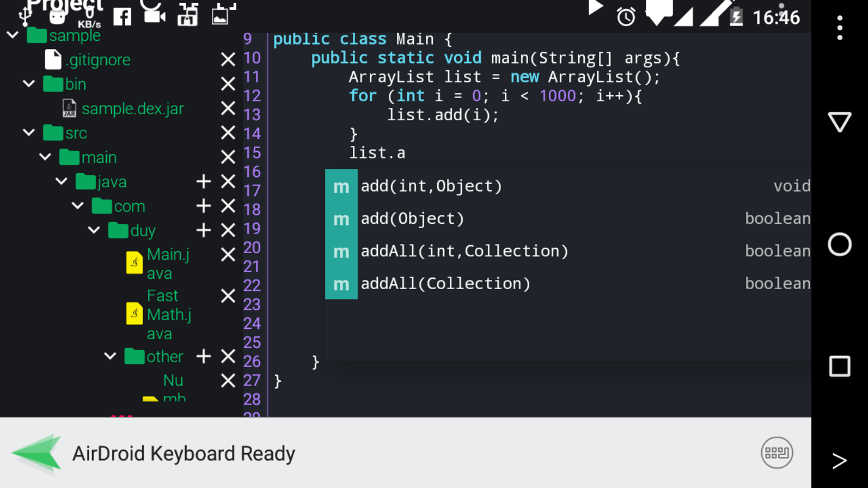Collapse the src folder chevron
868x488 pixels.
[x=29, y=132]
